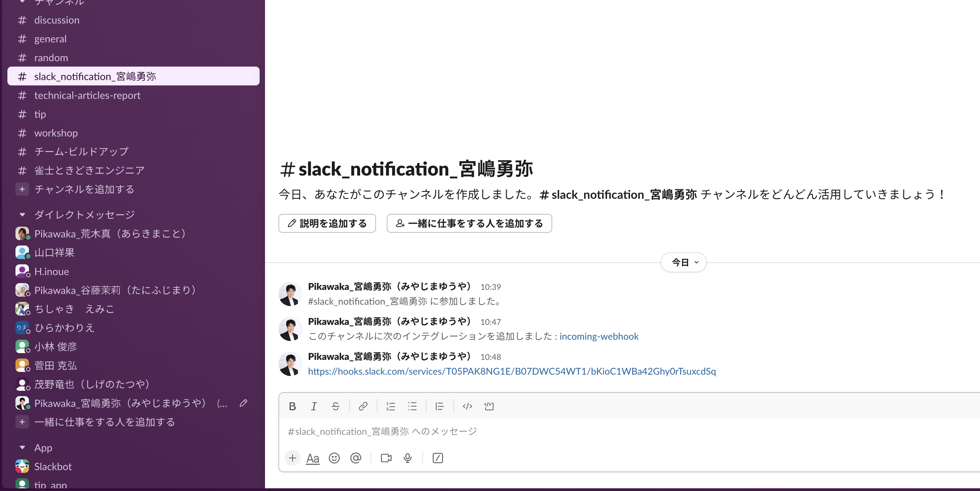Click 一緒に仕事をする人を追加する button in channel header
The width and height of the screenshot is (980, 491).
[469, 223]
